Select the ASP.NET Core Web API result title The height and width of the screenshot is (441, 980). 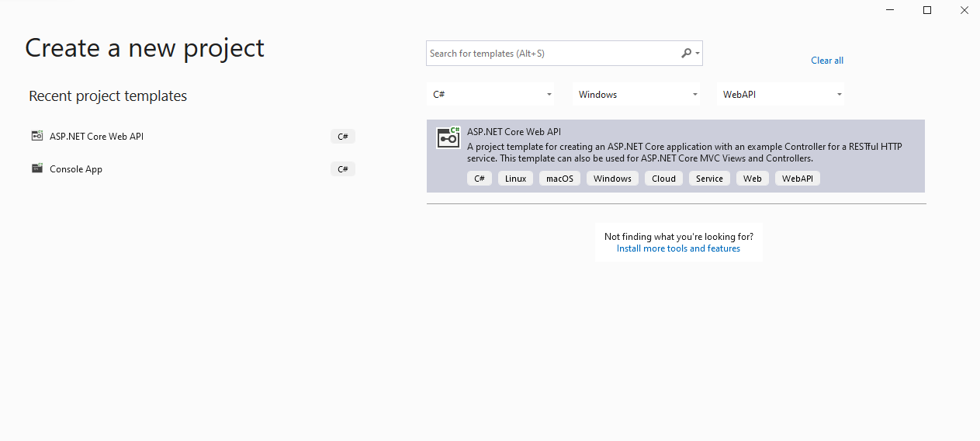point(514,132)
